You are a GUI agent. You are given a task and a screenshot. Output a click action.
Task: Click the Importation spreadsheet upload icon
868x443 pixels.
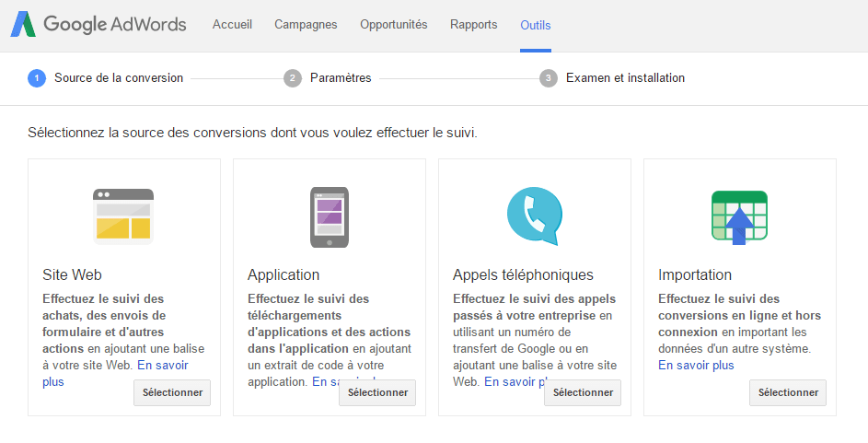click(x=739, y=217)
